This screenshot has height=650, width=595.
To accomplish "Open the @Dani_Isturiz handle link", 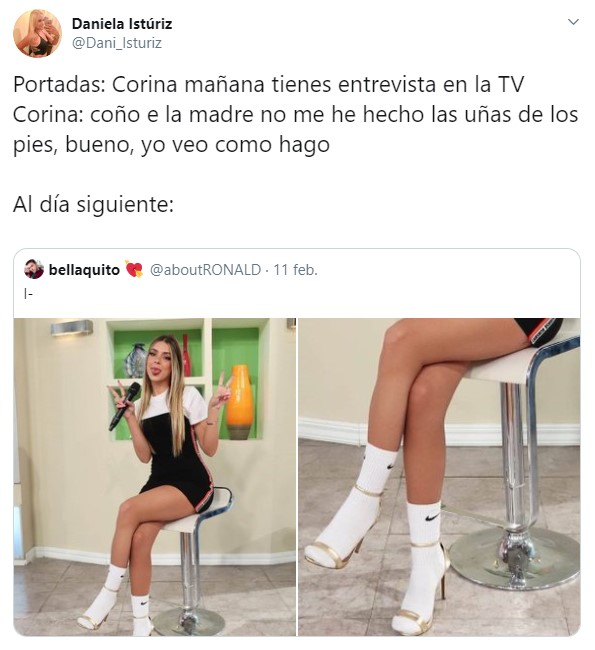I will click(x=117, y=43).
